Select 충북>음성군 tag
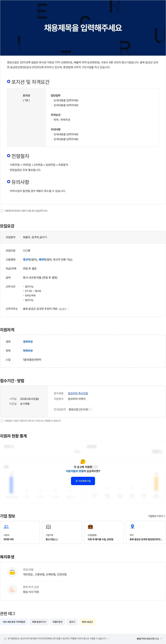166x644 pixels. [87, 622]
